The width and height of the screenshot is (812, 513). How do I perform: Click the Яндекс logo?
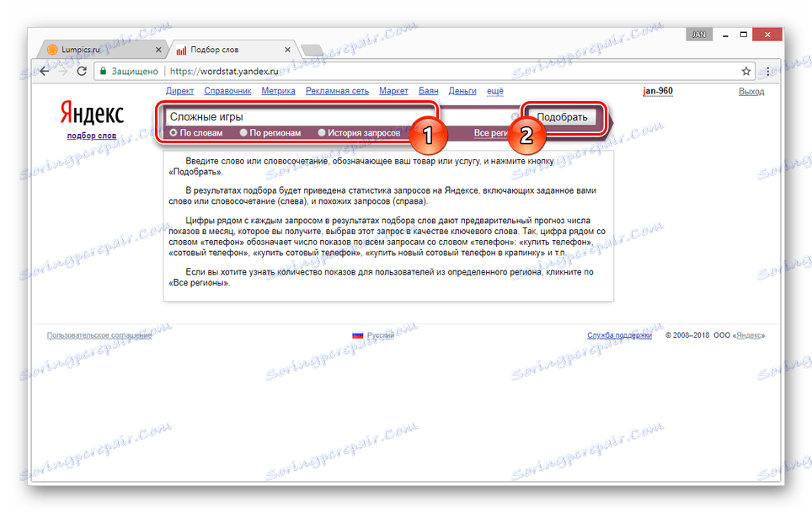[x=92, y=113]
